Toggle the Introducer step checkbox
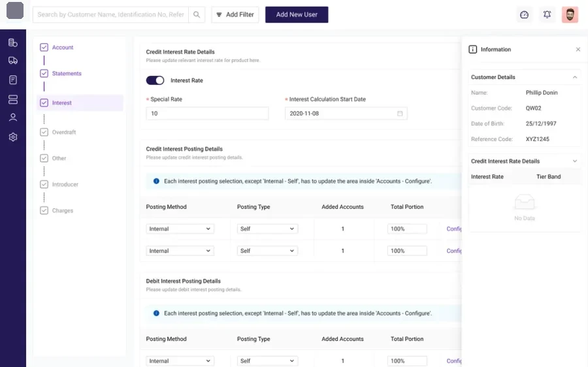Viewport: 588px width, 367px height. click(44, 184)
